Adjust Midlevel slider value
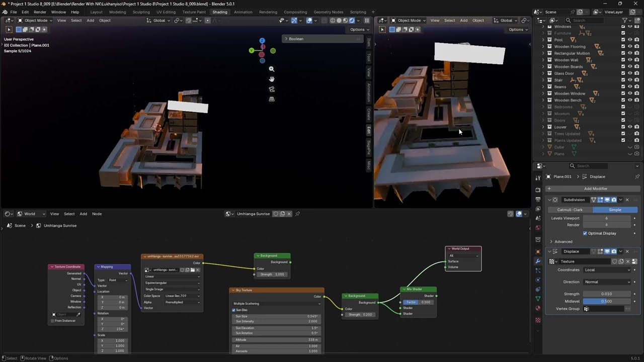This screenshot has width=644, height=362. point(607,301)
